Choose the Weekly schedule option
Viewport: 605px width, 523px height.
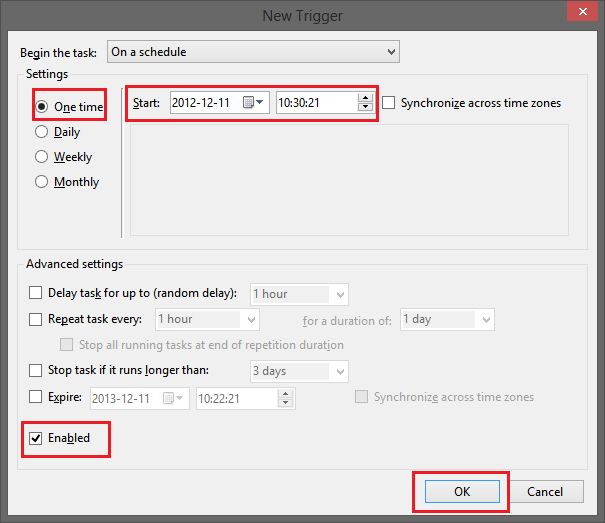41,157
